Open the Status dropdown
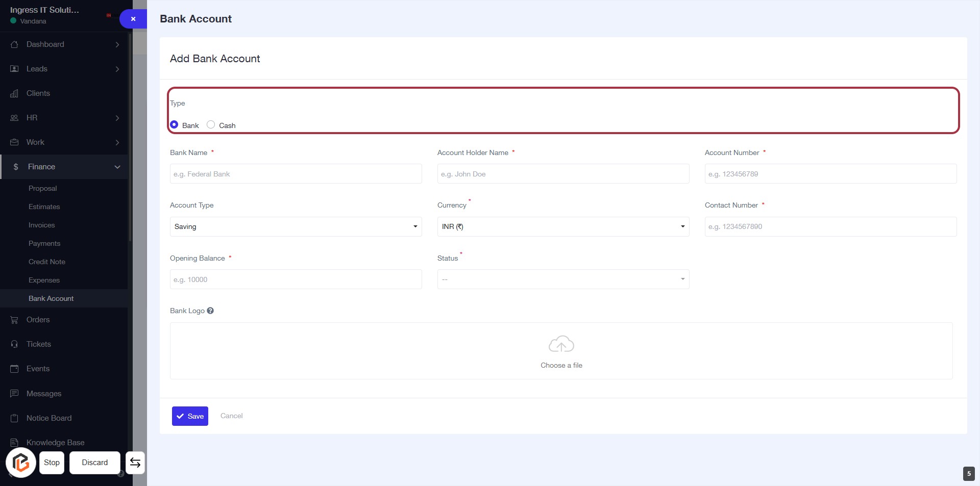980x486 pixels. tap(563, 279)
